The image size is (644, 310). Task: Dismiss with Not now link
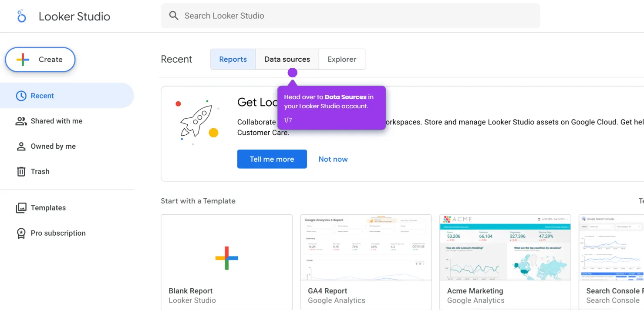click(333, 159)
